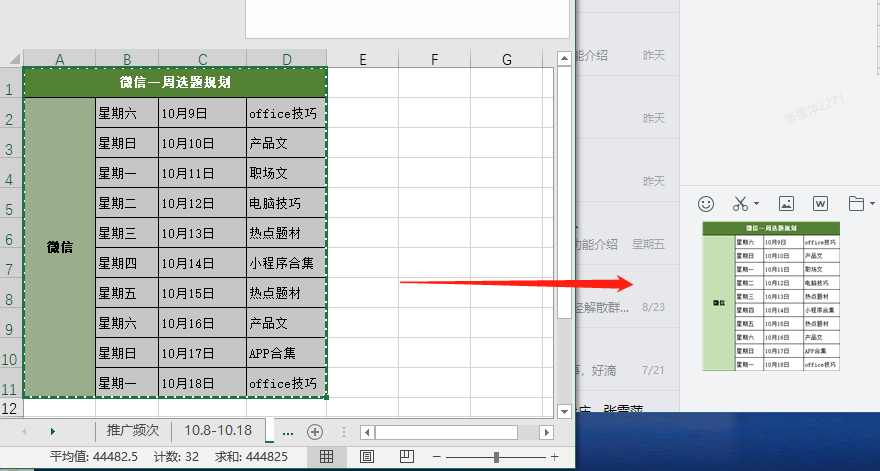Add a new sheet with plus button
Screen dimensions: 880x471
315,432
